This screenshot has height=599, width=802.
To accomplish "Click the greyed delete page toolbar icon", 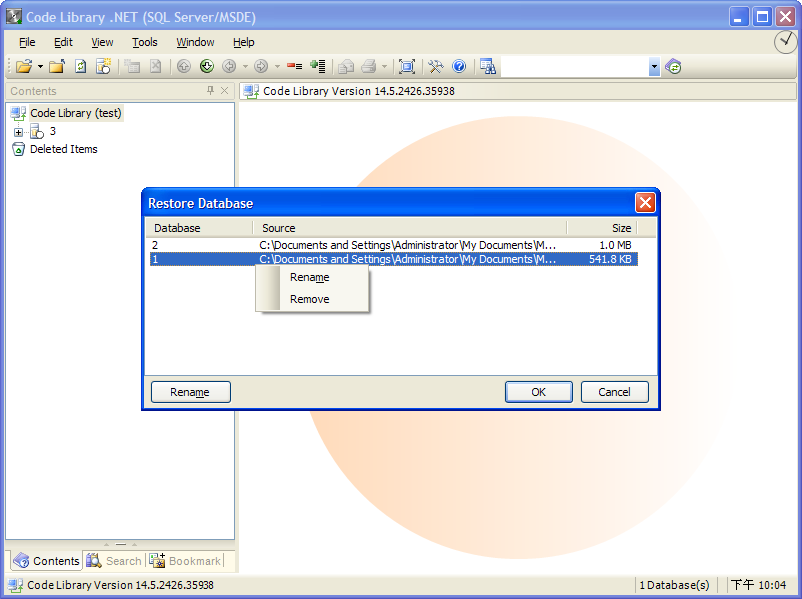I will (155, 66).
